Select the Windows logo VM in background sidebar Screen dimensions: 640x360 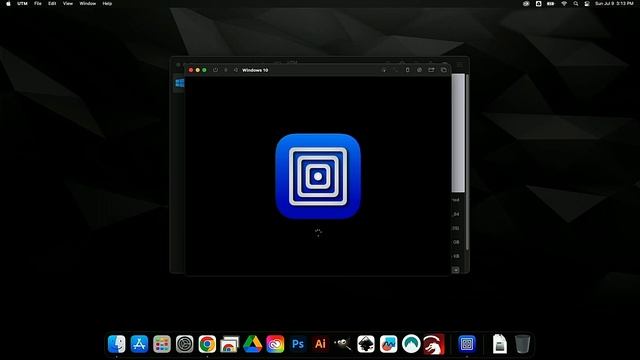pyautogui.click(x=179, y=83)
